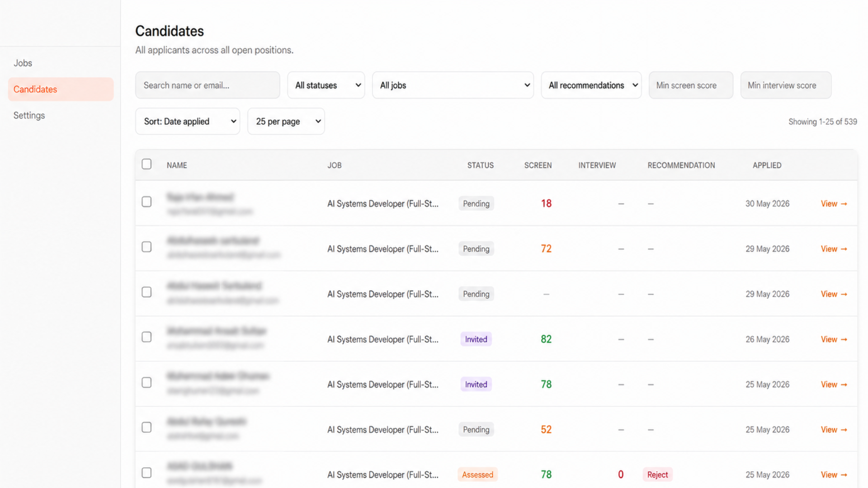Click the Candidates page heading
Screen dimensions: 868x488
[170, 31]
